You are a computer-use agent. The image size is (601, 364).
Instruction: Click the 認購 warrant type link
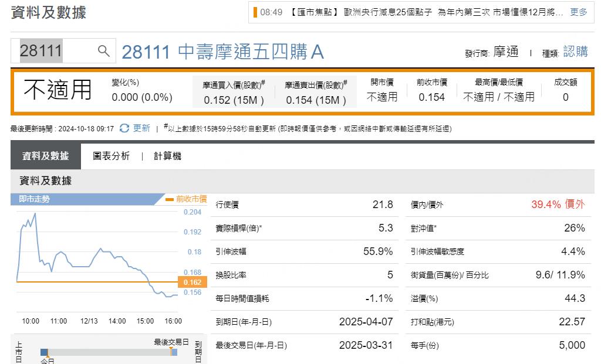tap(575, 52)
